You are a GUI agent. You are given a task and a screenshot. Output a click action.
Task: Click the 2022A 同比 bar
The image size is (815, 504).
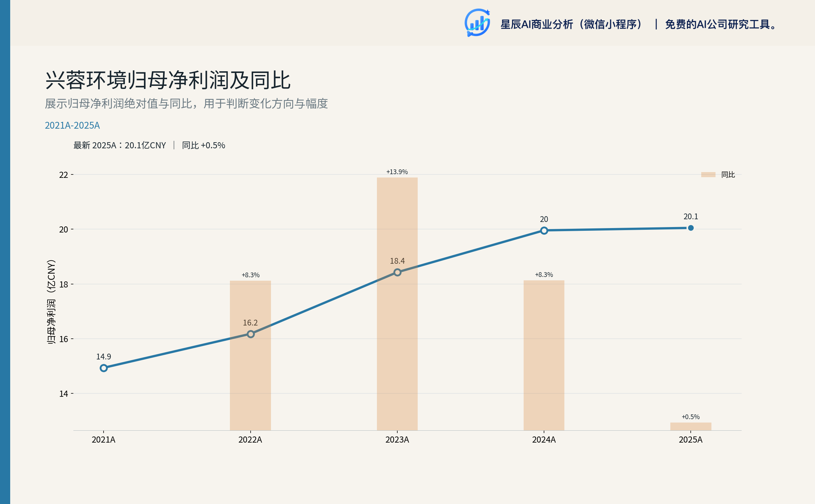pos(250,355)
